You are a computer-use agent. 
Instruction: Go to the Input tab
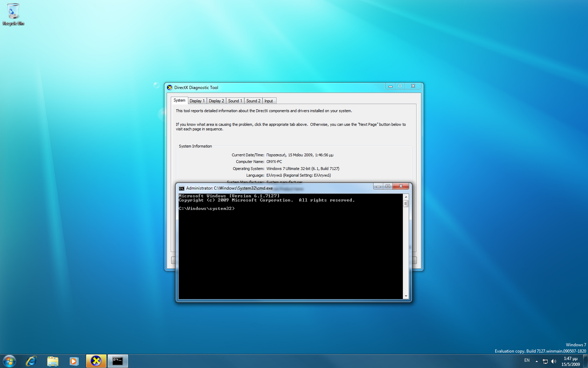click(x=268, y=101)
